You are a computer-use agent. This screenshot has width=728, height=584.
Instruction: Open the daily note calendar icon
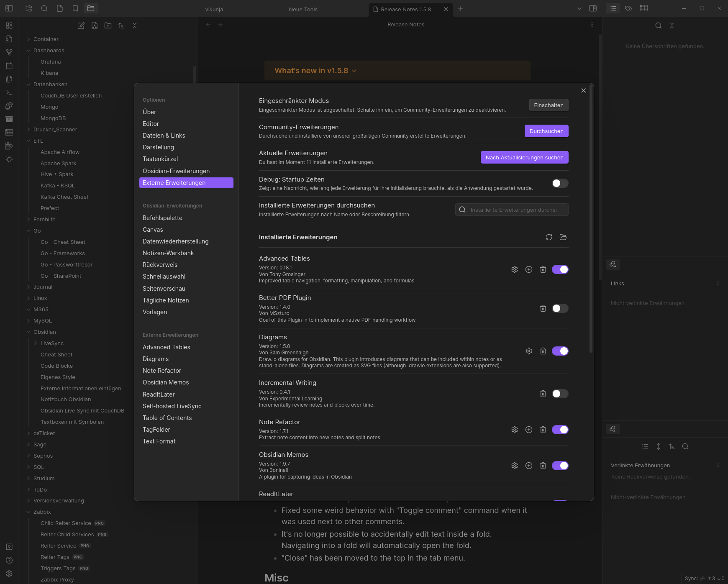tap(9, 66)
